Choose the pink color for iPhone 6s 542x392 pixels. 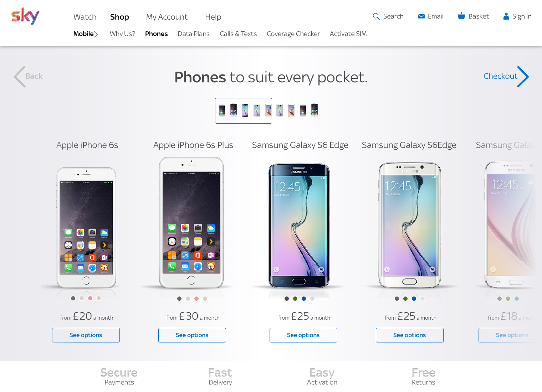pos(90,298)
